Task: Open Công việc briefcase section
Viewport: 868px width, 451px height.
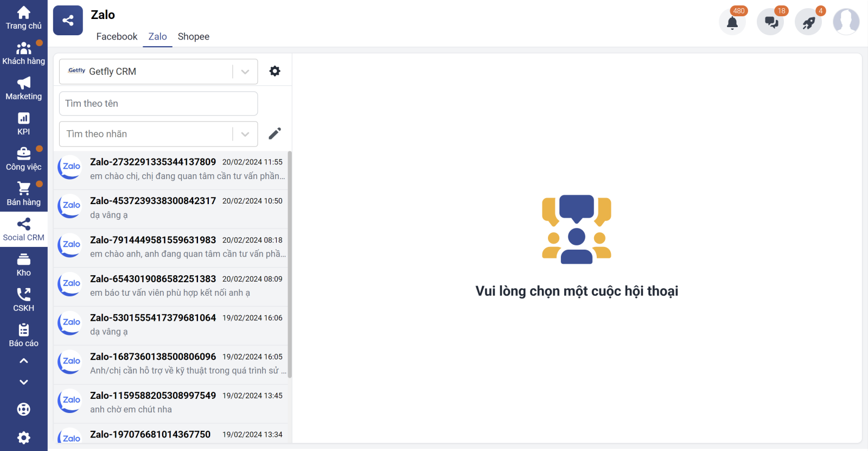Action: click(x=23, y=159)
